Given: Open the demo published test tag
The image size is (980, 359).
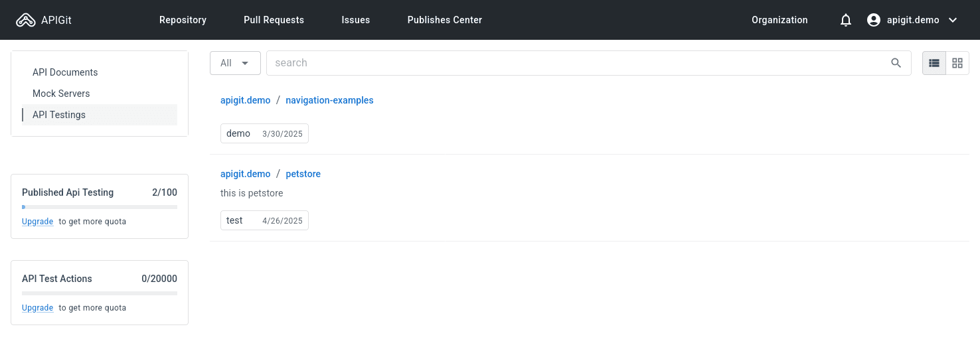Looking at the screenshot, I should pyautogui.click(x=264, y=133).
